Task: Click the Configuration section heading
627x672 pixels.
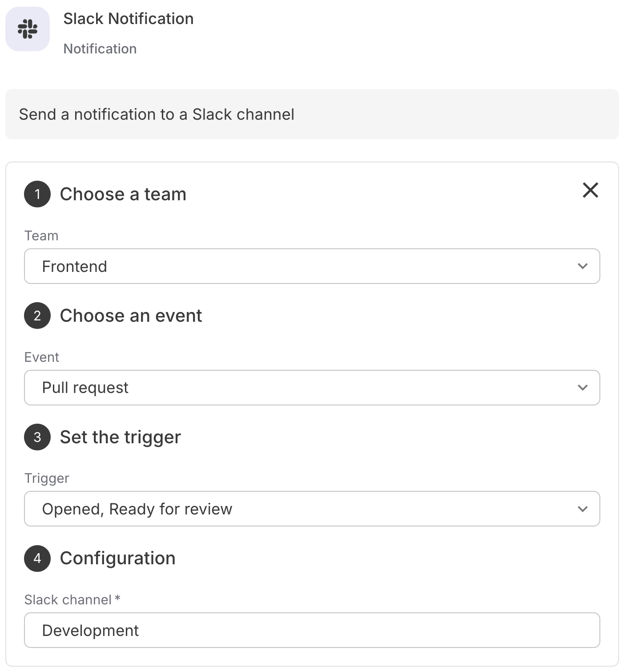Action: tap(118, 559)
